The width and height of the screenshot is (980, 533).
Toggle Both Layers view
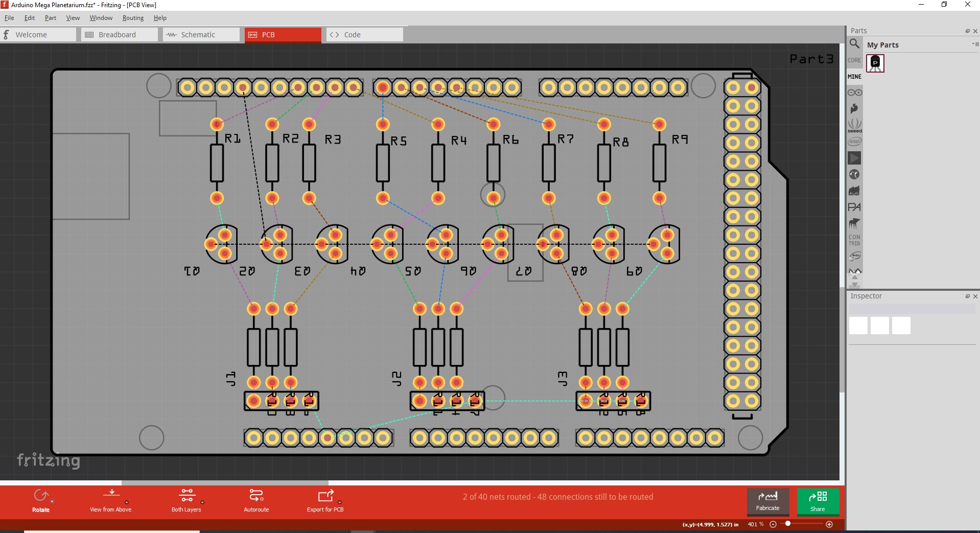click(x=187, y=495)
